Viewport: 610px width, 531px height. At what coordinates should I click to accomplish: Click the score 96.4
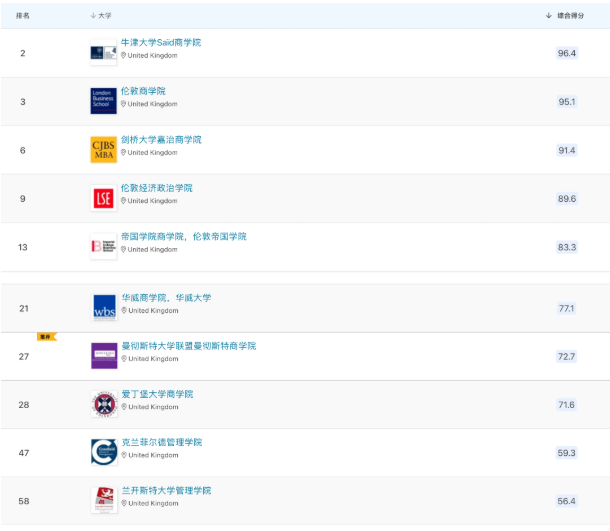(567, 53)
